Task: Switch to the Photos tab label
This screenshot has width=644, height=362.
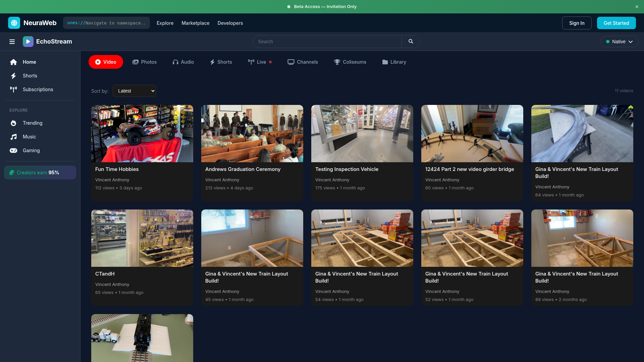Action: [149, 62]
